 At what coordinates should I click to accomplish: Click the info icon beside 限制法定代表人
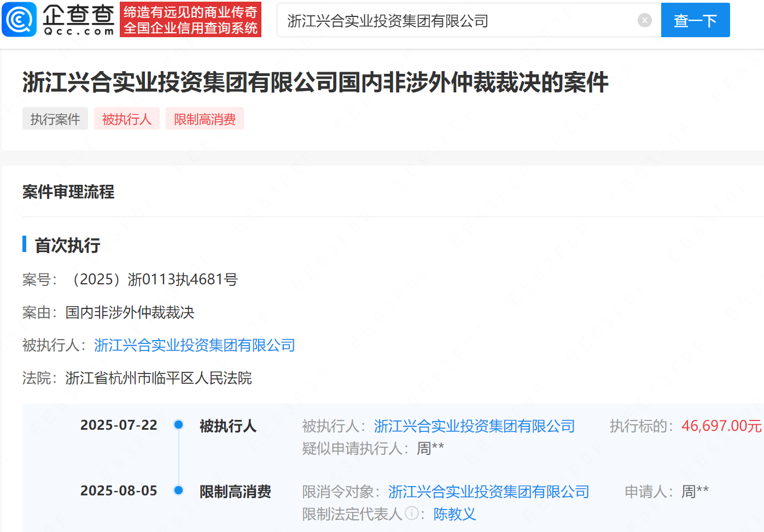point(412,513)
